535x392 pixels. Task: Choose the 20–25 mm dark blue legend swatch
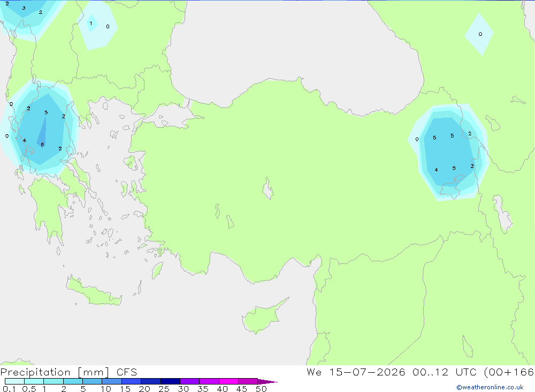[x=151, y=381]
